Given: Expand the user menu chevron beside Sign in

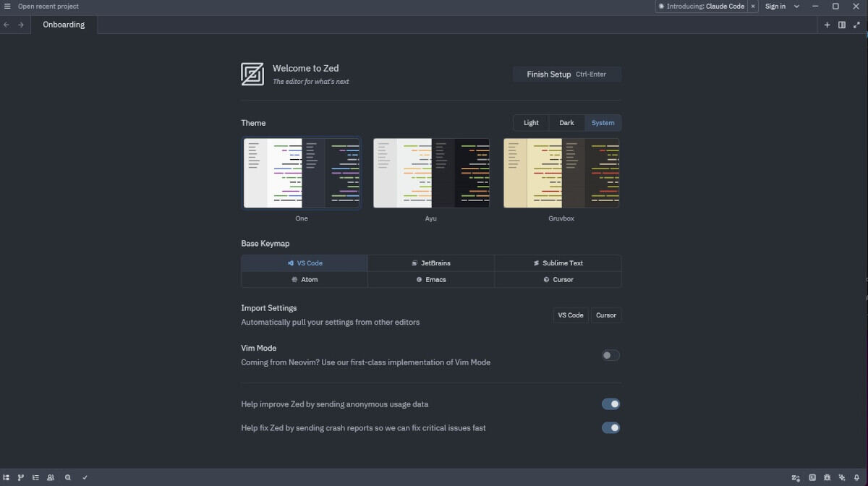Looking at the screenshot, I should [796, 7].
